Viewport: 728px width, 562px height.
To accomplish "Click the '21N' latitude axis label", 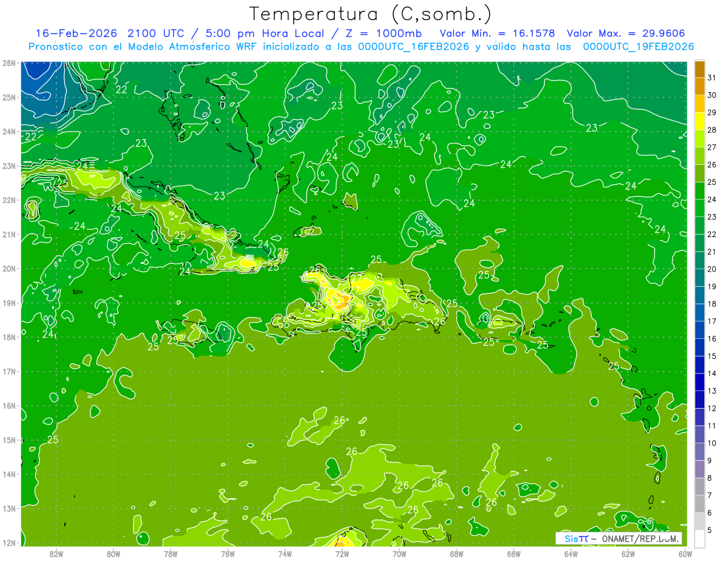I will [8, 234].
